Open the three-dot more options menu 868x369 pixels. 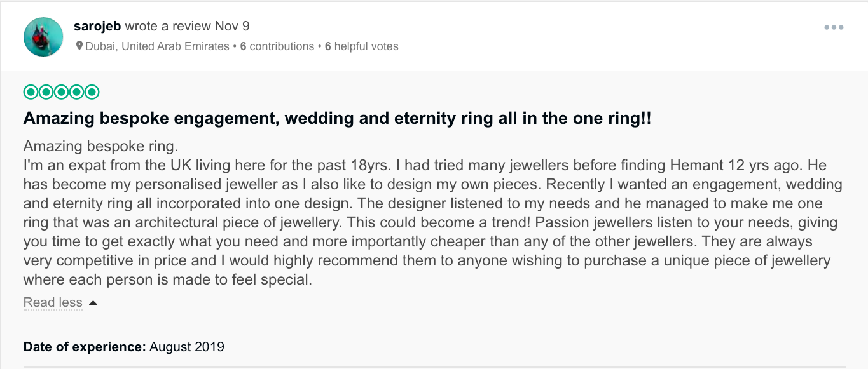(x=833, y=27)
